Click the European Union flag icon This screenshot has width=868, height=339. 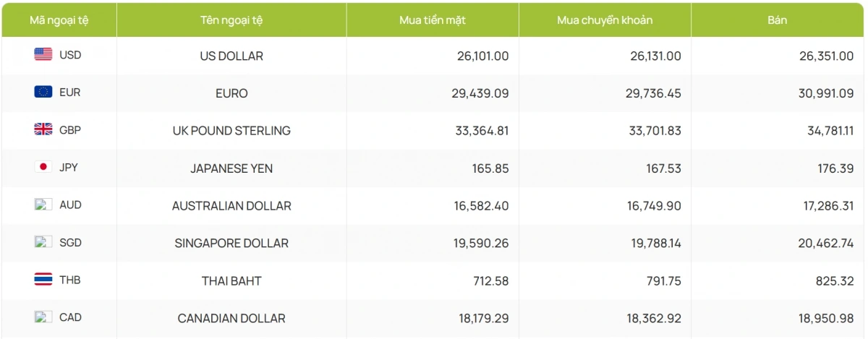(43, 93)
